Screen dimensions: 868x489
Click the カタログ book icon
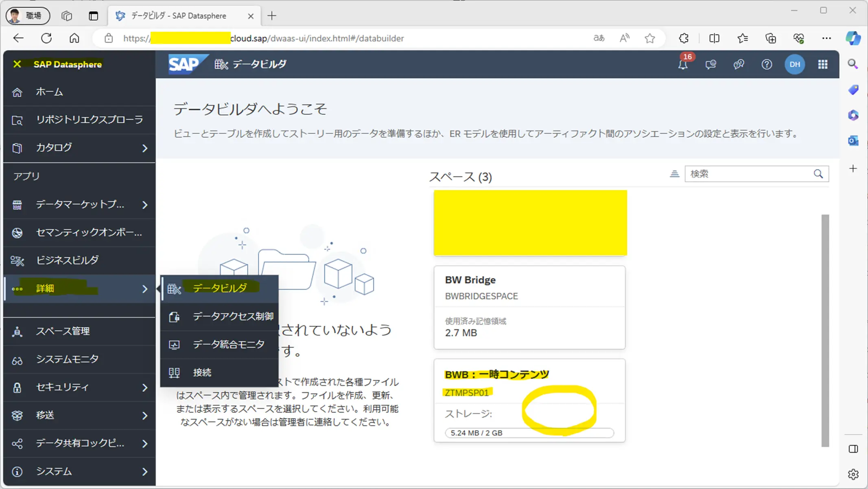click(17, 148)
